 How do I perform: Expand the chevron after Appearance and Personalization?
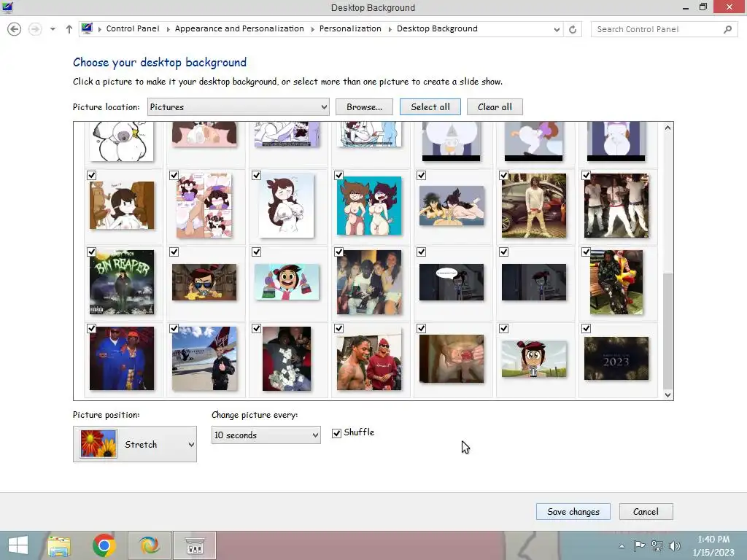[x=312, y=29]
